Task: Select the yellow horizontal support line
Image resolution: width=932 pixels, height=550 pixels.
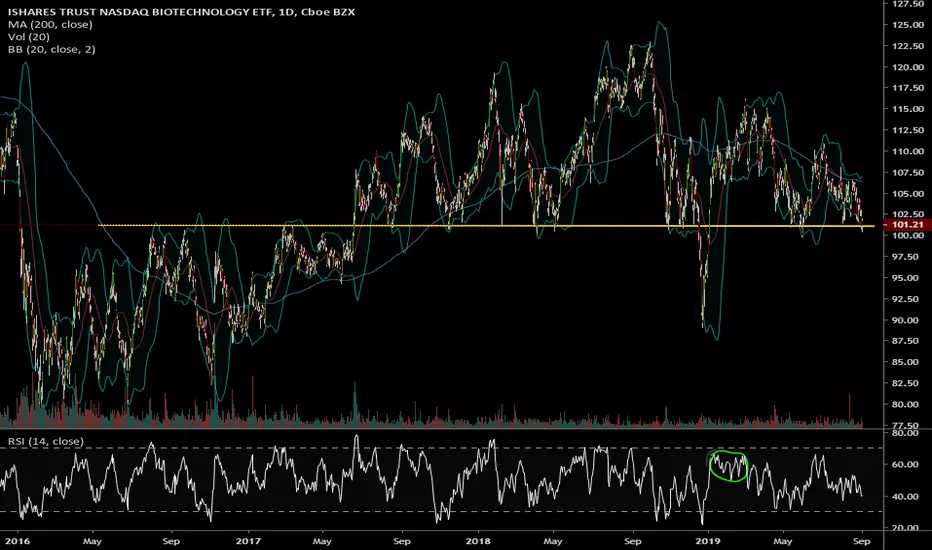Action: pyautogui.click(x=486, y=226)
